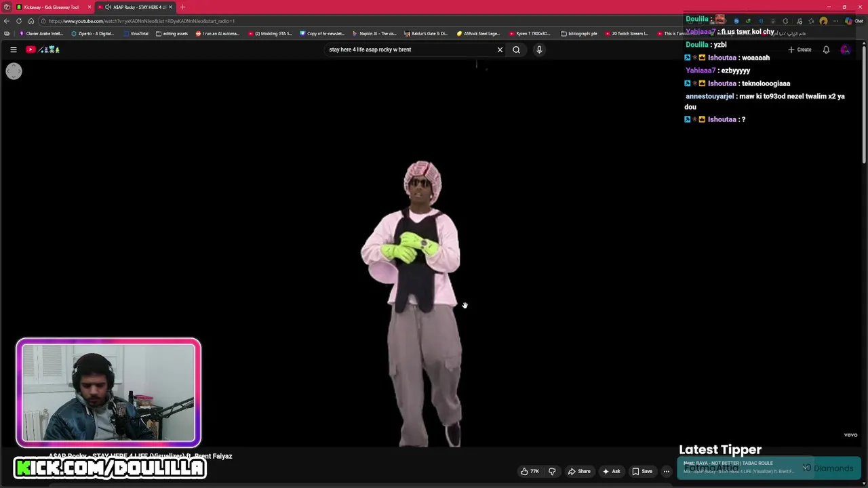Viewport: 868px width, 488px height.
Task: Click the Next: RAYA - NOT BETTER queue item
Action: [x=746, y=467]
